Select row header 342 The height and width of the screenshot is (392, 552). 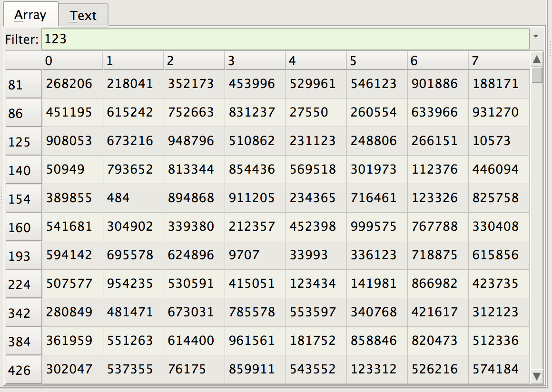pyautogui.click(x=24, y=312)
